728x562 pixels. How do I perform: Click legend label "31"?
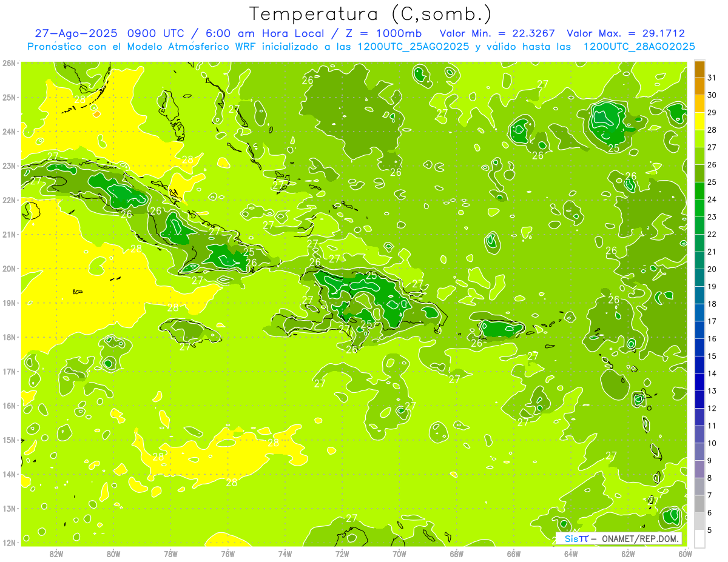(x=712, y=78)
